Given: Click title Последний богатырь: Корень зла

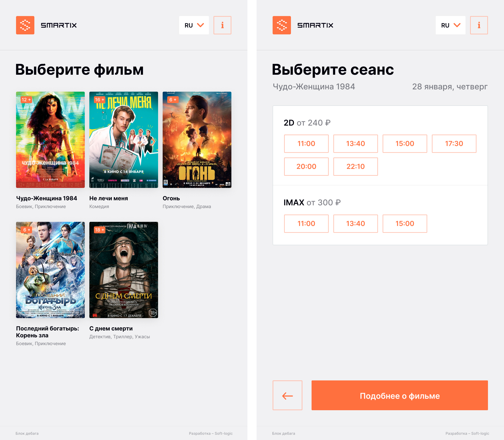Looking at the screenshot, I should (48, 332).
